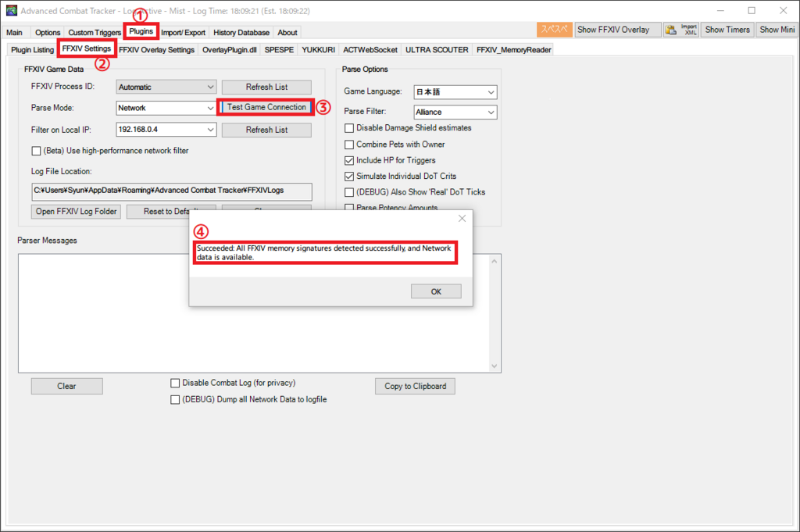Click the Show Timers button
The image size is (800, 532).
727,30
